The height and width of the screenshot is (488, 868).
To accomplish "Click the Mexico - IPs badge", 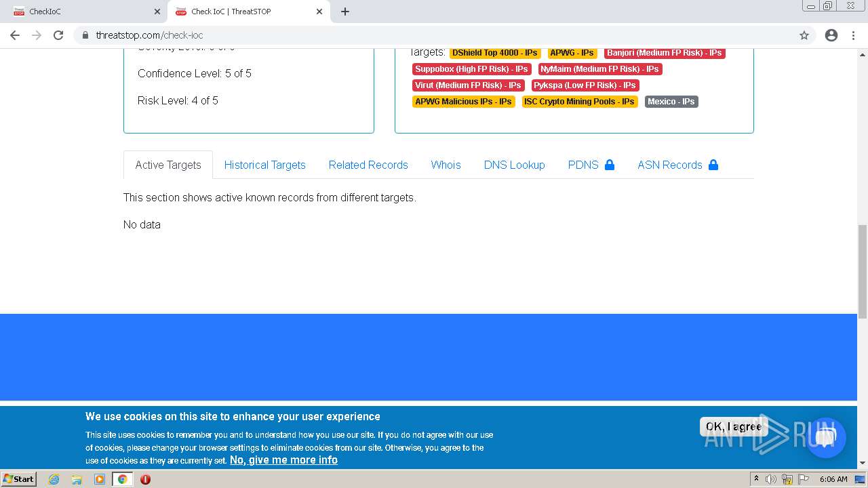I will click(x=671, y=102).
